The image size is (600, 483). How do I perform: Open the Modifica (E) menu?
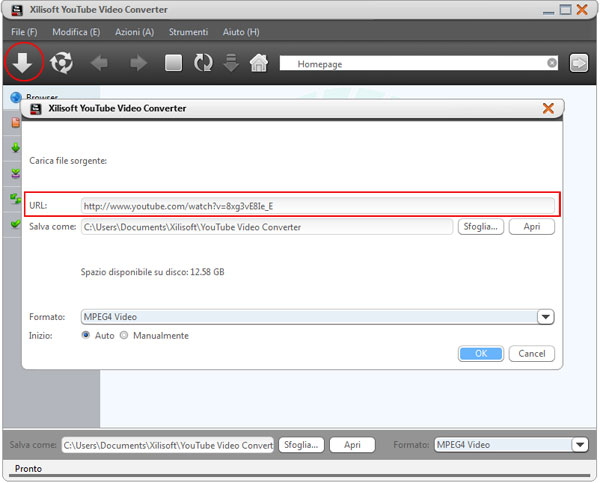76,32
